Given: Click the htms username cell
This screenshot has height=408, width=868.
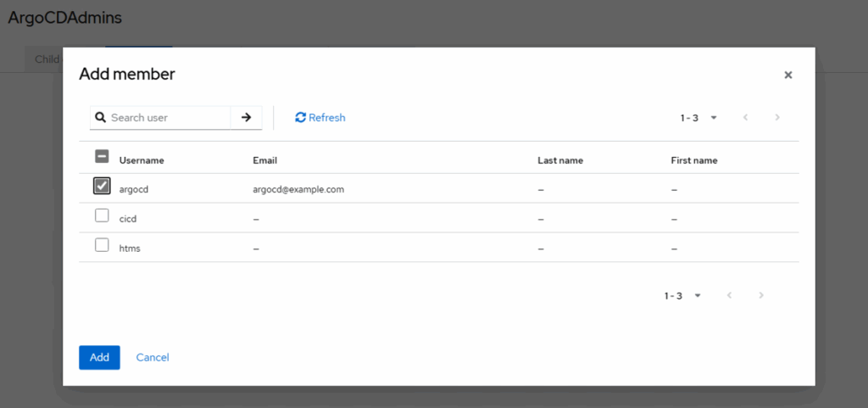Looking at the screenshot, I should [130, 249].
